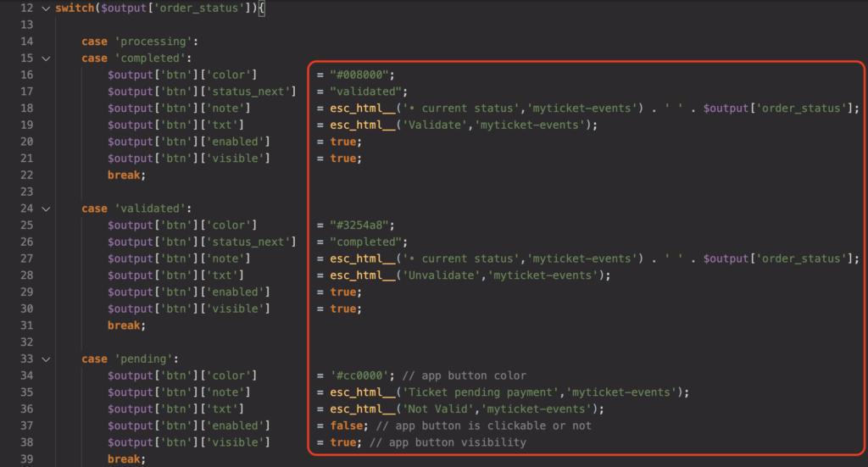Viewport: 868px width, 467px height.
Task: Click $output['order_status'] at end of line 18
Action: [x=778, y=108]
